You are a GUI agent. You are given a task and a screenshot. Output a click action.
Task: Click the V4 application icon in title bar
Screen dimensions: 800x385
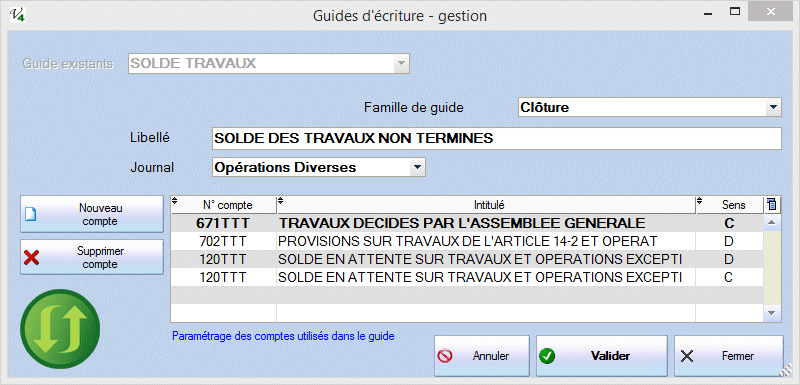[x=18, y=15]
